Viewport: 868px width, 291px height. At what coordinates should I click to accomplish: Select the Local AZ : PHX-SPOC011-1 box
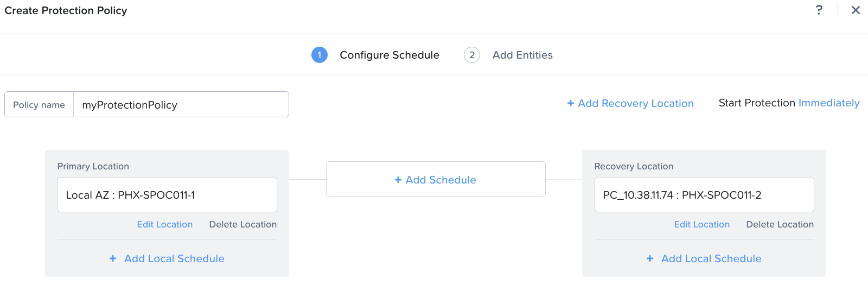(x=167, y=195)
